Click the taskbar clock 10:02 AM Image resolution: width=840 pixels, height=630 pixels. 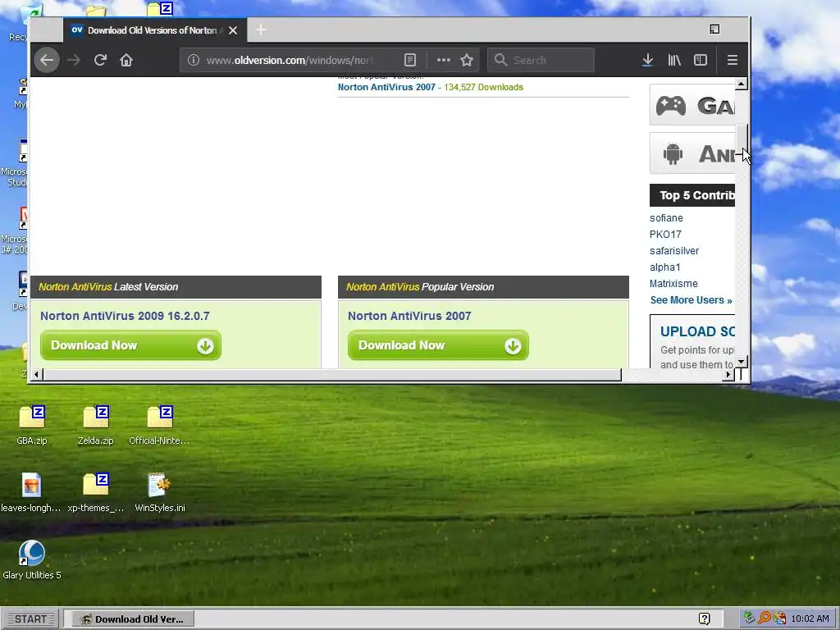point(810,619)
